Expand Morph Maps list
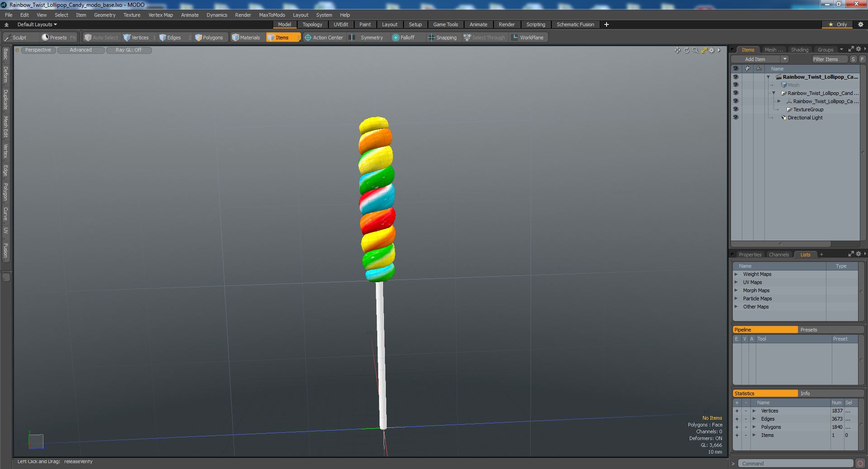The image size is (868, 469). [x=736, y=291]
